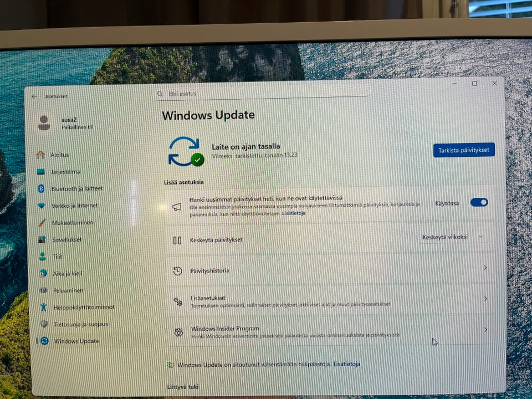The width and height of the screenshot is (532, 399).
Task: Click the large update status sync icon
Action: (x=186, y=151)
